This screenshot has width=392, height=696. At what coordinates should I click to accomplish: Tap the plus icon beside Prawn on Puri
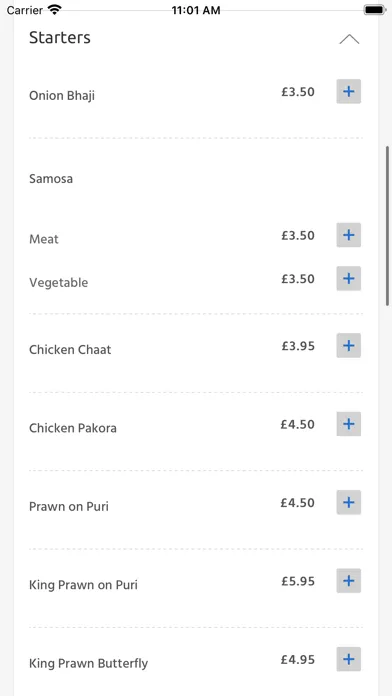pos(348,502)
